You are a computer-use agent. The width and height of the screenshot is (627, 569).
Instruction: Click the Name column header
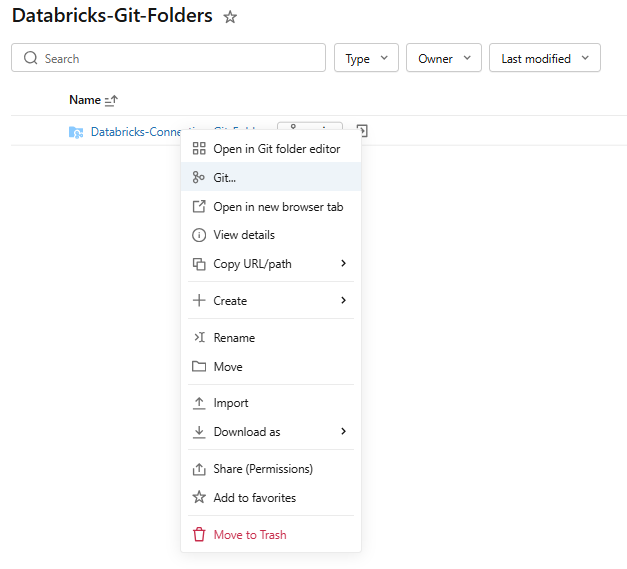(x=85, y=100)
